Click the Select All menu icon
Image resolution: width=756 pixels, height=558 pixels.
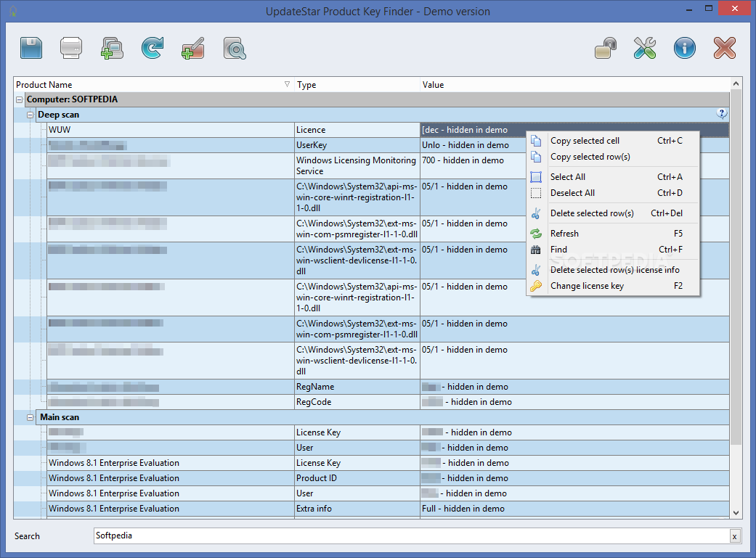pos(536,177)
